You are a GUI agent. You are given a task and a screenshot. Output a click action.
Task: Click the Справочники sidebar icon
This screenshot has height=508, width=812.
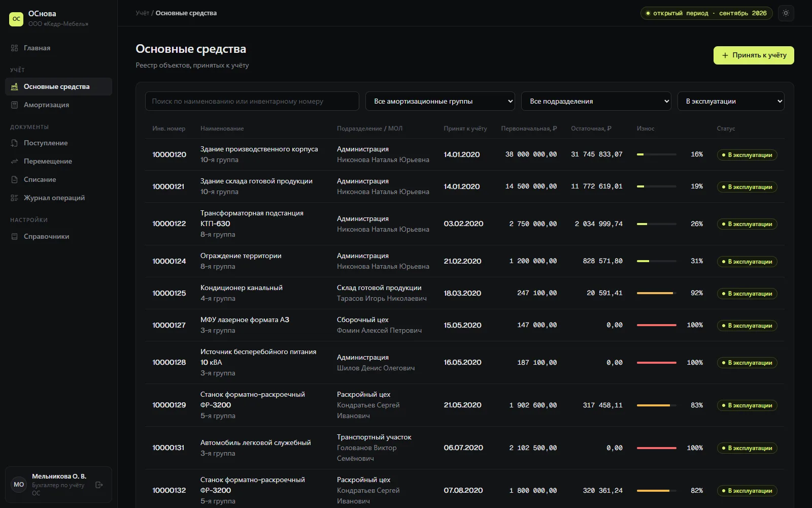14,236
